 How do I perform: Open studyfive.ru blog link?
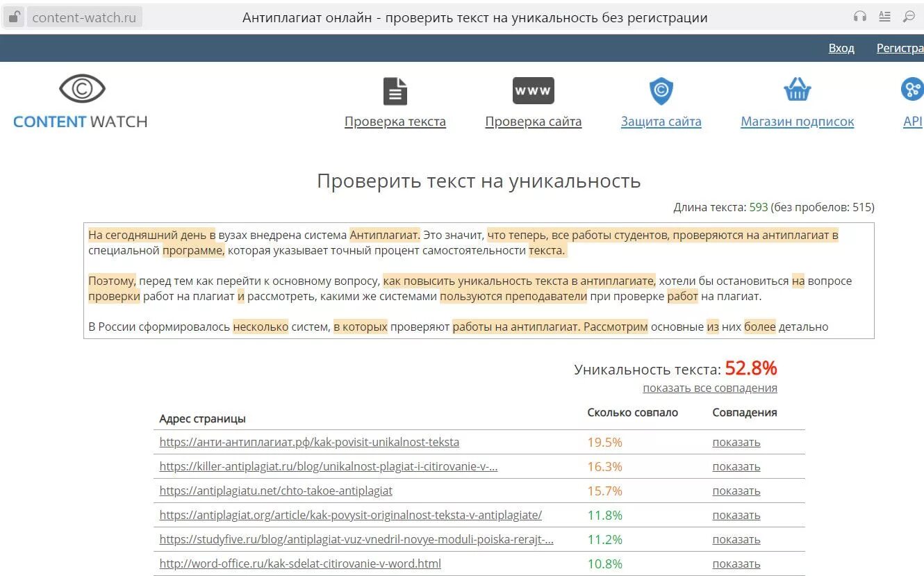click(x=356, y=539)
